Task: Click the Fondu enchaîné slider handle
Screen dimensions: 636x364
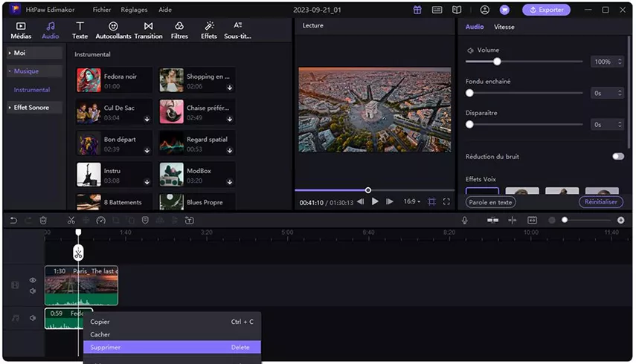Action: coord(469,93)
